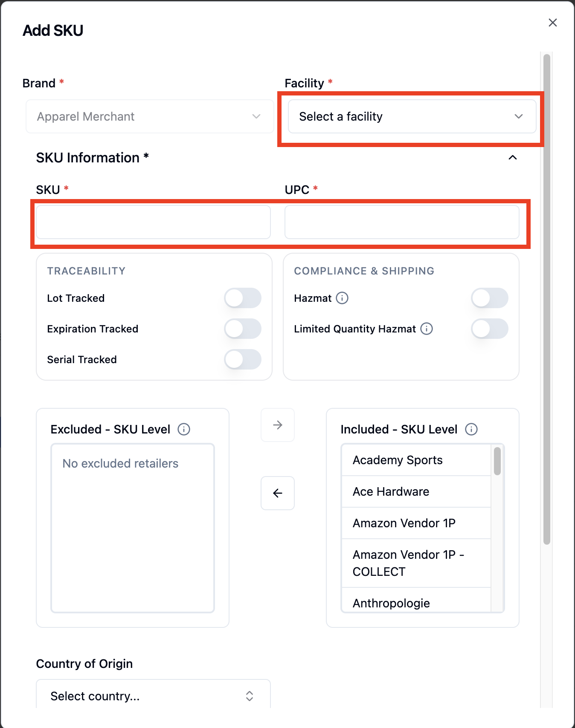Click the left arrow move-to-excluded button
The height and width of the screenshot is (728, 575).
pyautogui.click(x=278, y=493)
